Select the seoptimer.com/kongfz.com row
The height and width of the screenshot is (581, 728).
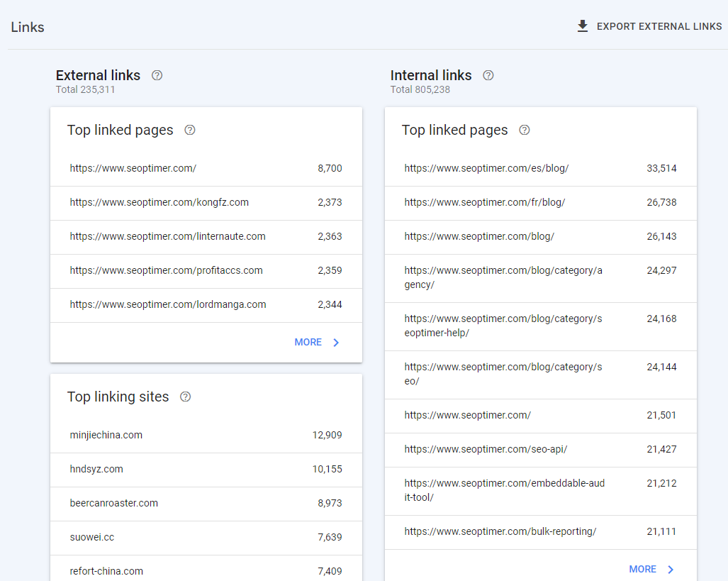(x=206, y=203)
